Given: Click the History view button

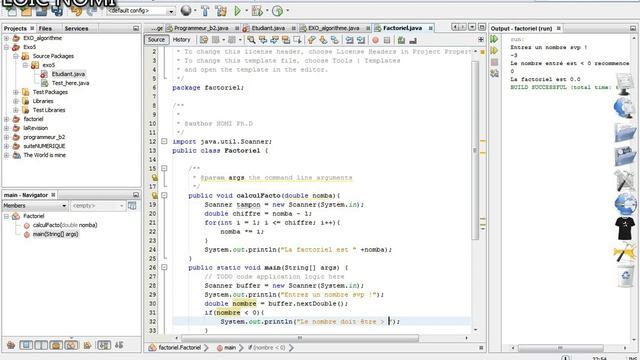Looking at the screenshot, I should [182, 40].
